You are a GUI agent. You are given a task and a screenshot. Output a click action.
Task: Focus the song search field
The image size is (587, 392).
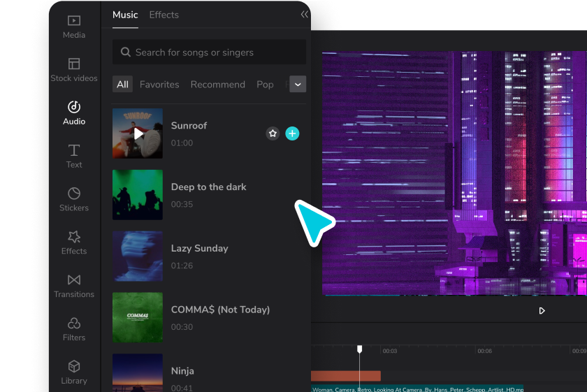coord(209,52)
